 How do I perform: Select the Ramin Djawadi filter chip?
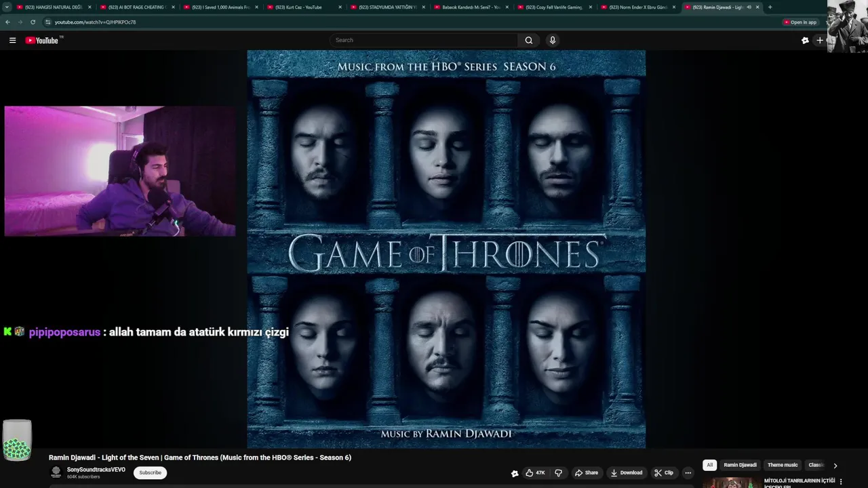click(740, 465)
